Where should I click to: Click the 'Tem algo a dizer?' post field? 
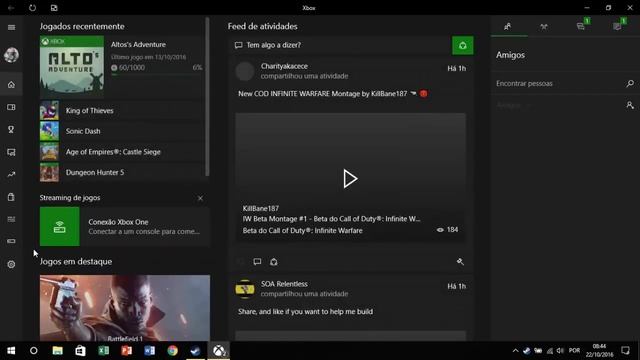341,45
